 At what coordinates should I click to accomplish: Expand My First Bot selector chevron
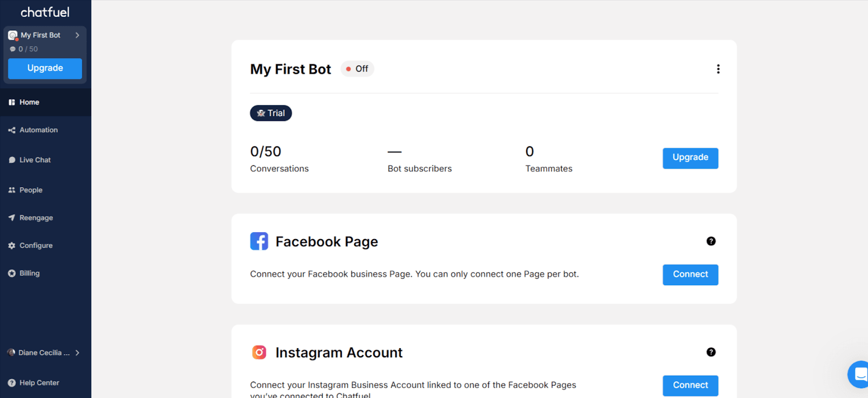78,35
